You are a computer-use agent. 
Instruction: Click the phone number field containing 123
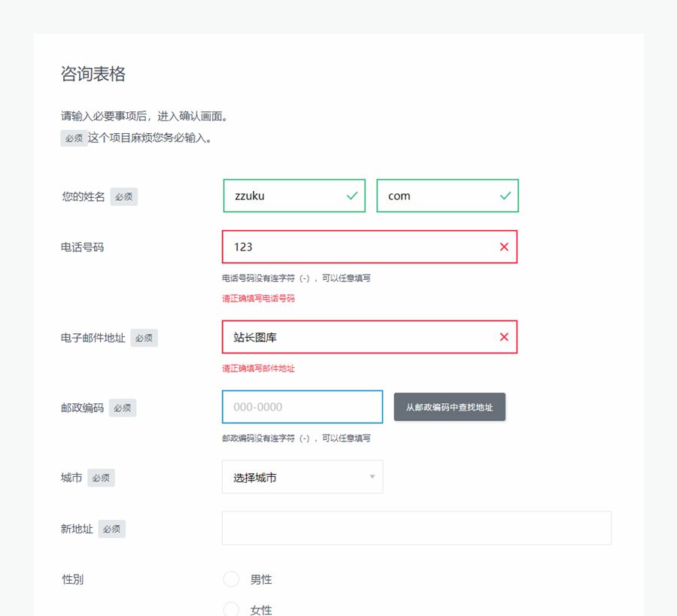(x=361, y=247)
